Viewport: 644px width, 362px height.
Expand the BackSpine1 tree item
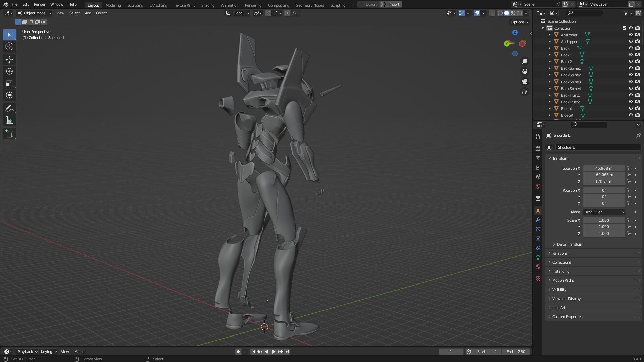(x=550, y=68)
